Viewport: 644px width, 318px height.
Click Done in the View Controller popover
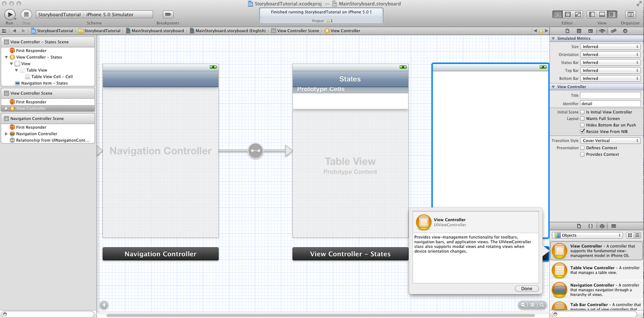point(526,289)
